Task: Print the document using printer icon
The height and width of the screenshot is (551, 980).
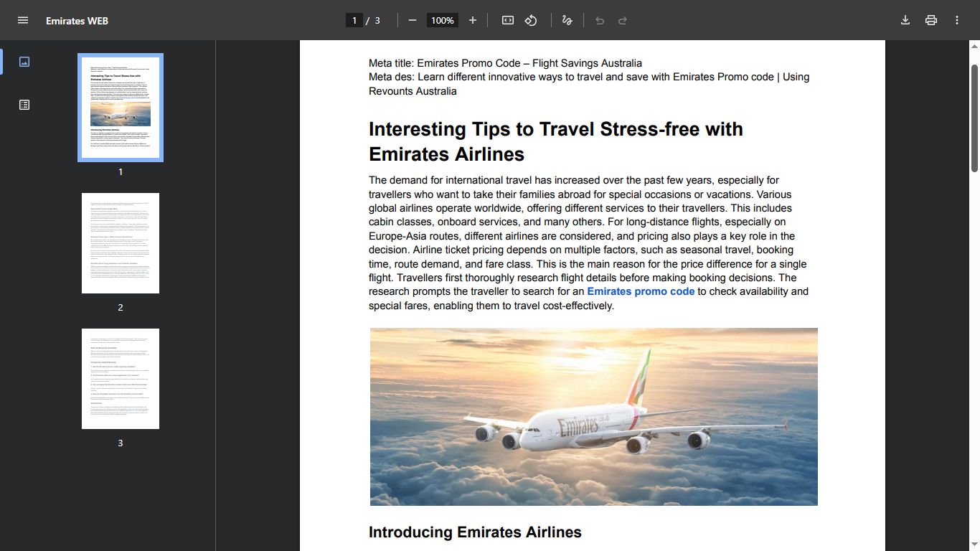Action: pos(931,20)
